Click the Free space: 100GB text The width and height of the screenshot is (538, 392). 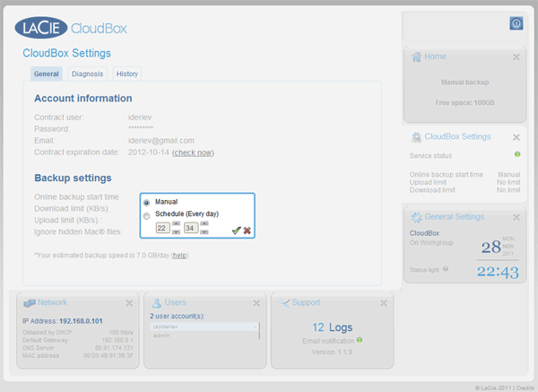tap(464, 102)
